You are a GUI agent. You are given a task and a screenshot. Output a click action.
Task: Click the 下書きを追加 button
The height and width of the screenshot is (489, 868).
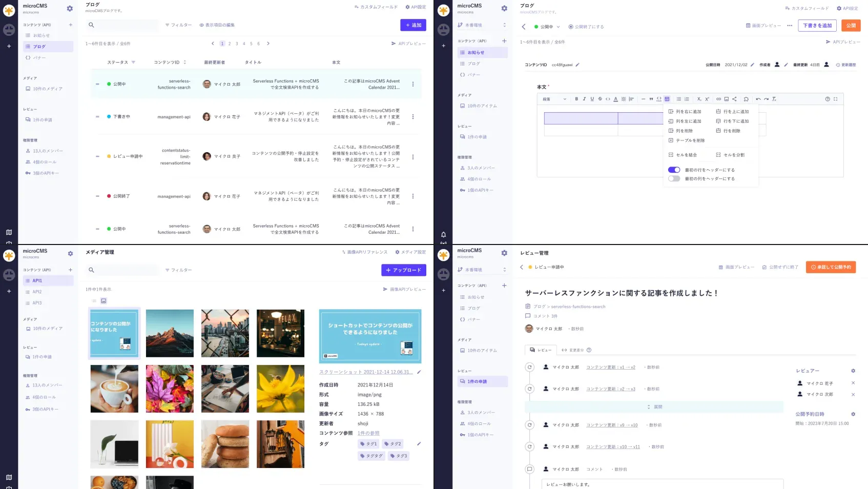pos(817,26)
